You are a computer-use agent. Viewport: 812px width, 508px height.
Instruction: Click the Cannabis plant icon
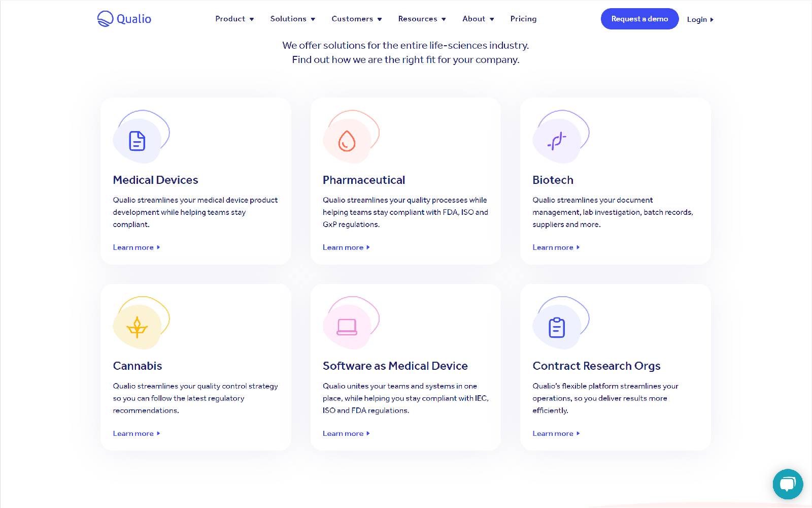[x=137, y=327]
